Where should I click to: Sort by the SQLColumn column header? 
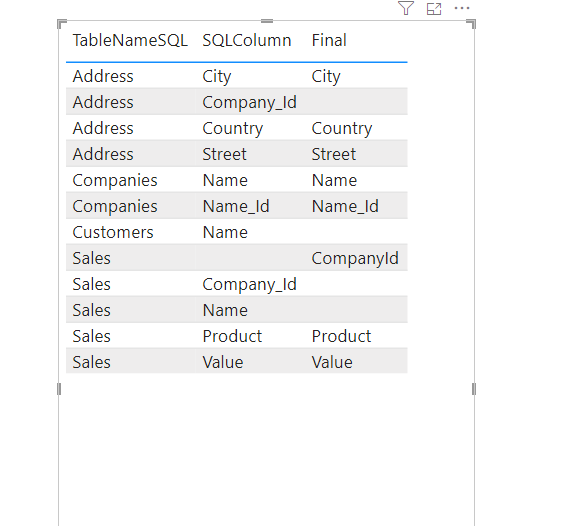click(247, 40)
